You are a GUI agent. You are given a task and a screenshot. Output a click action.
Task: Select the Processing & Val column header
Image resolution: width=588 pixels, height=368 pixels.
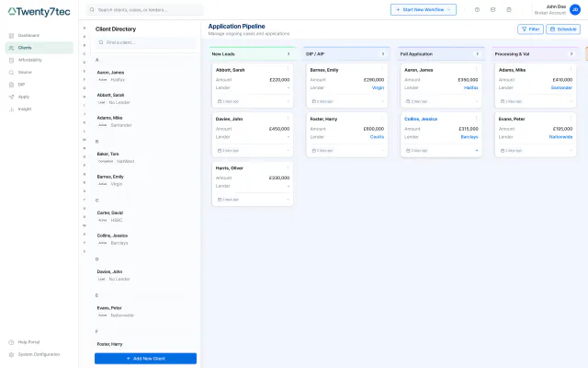(536, 54)
